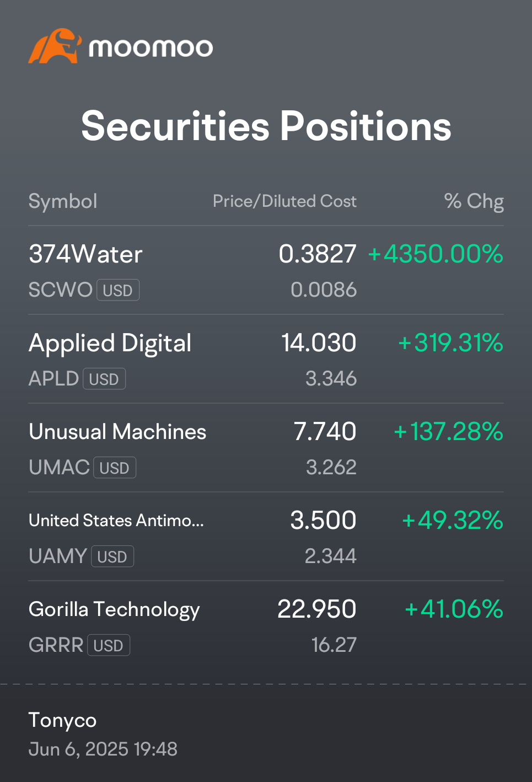The image size is (532, 782).
Task: Open the Unusual Machines position
Action: pos(266,448)
